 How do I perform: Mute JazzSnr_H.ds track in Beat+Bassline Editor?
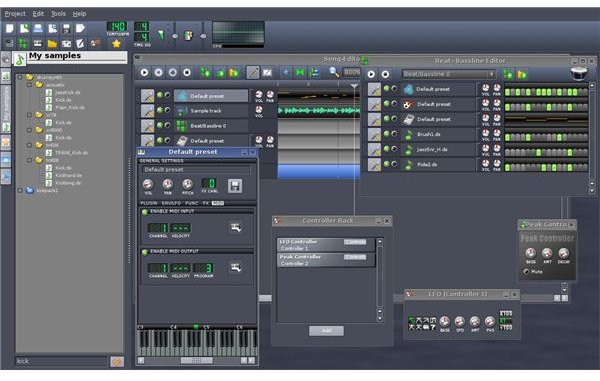pyautogui.click(x=386, y=148)
